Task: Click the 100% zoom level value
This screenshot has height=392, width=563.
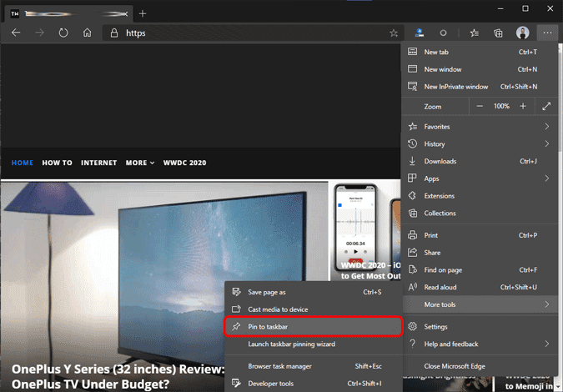Action: (x=501, y=106)
